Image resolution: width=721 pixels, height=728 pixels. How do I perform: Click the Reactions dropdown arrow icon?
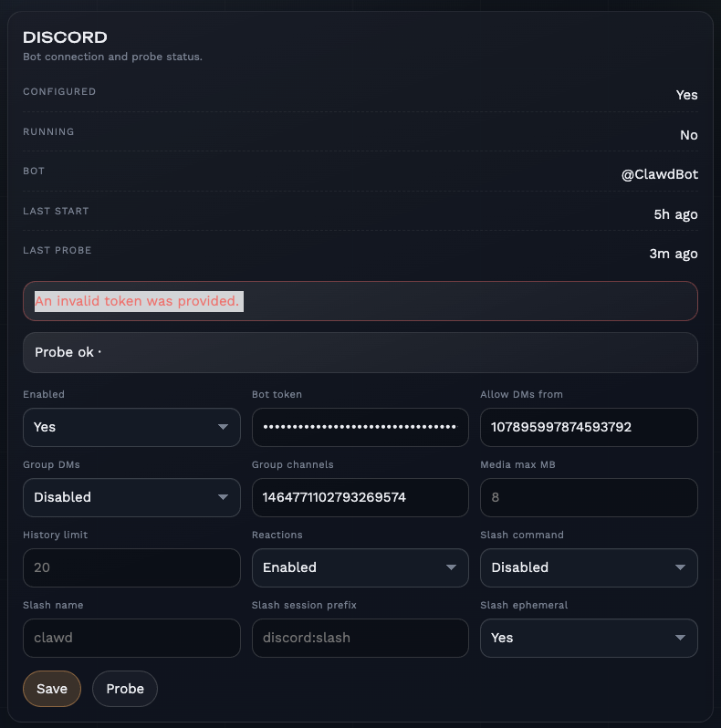coord(451,567)
